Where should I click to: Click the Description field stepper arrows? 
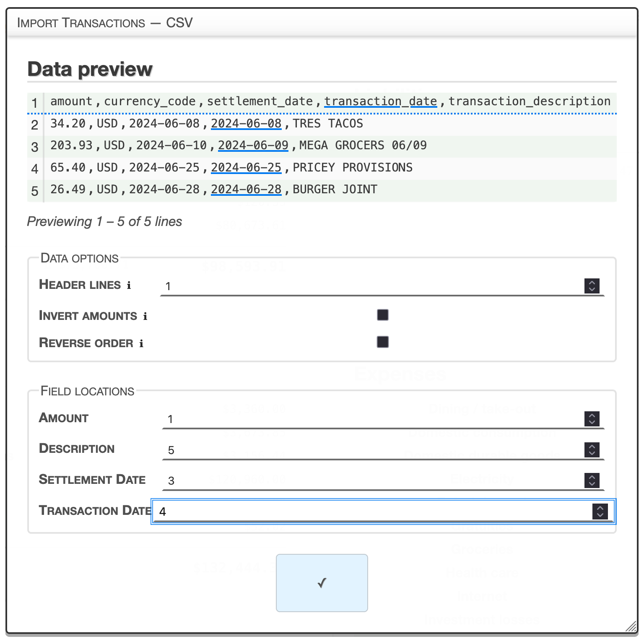pyautogui.click(x=592, y=450)
